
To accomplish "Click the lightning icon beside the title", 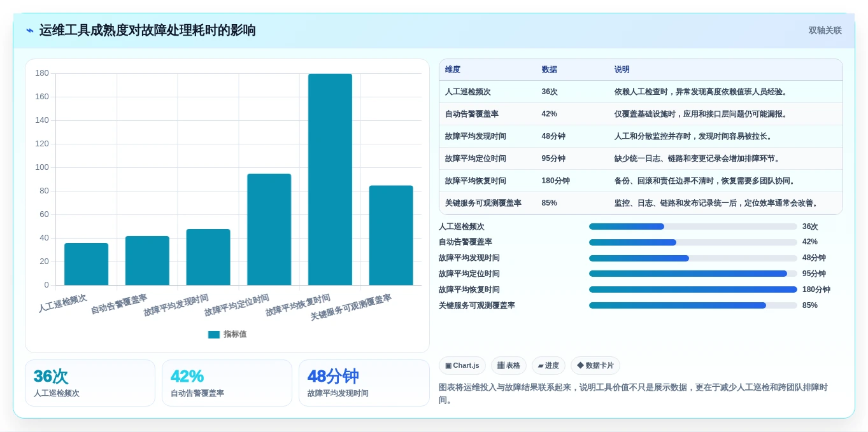I will (x=29, y=31).
